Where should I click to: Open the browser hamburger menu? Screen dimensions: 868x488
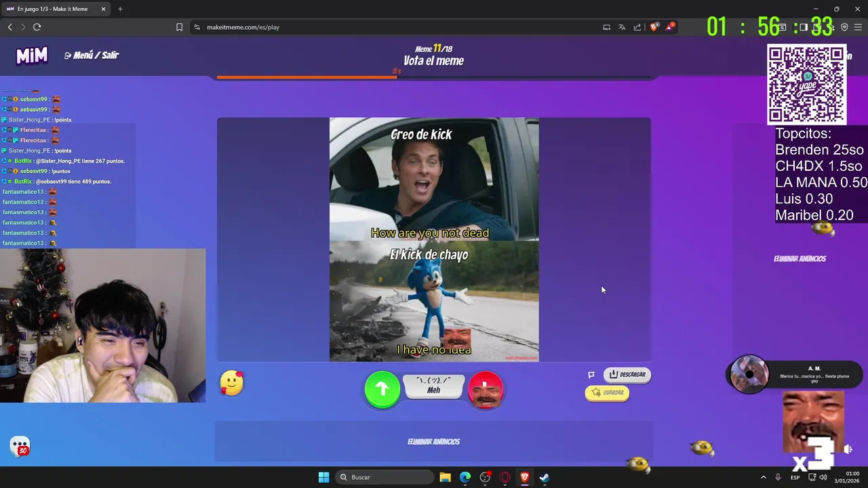point(858,27)
